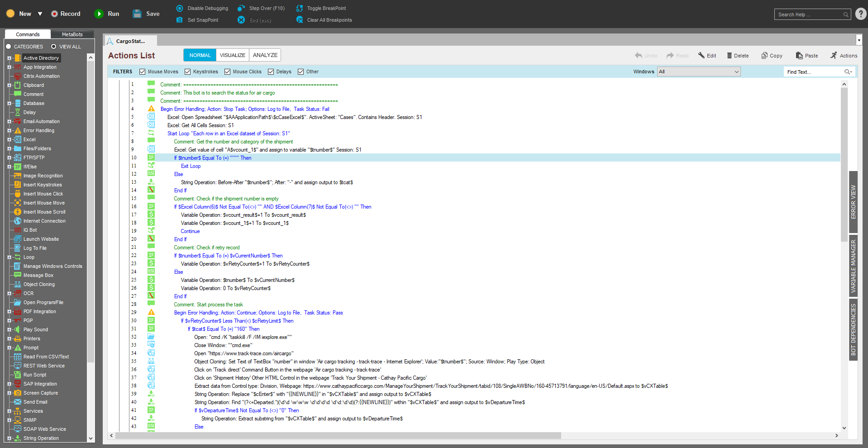Select the Launch Website command icon
The height and width of the screenshot is (448, 868).
coord(18,239)
